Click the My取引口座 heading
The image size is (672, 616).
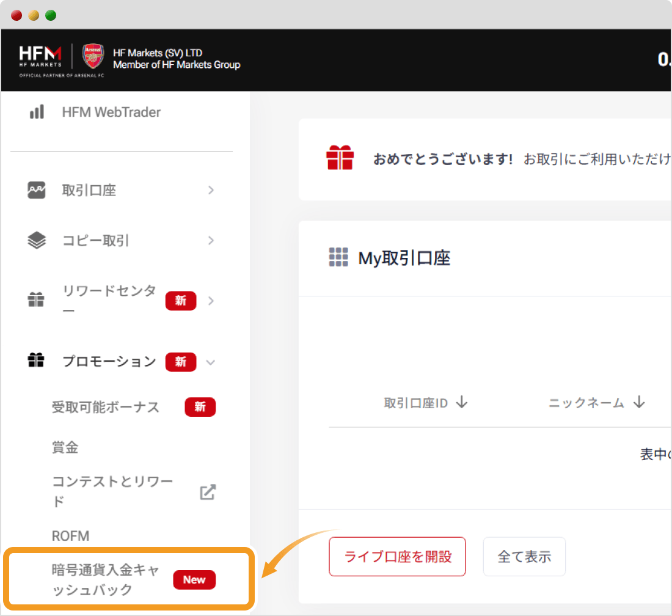click(404, 258)
